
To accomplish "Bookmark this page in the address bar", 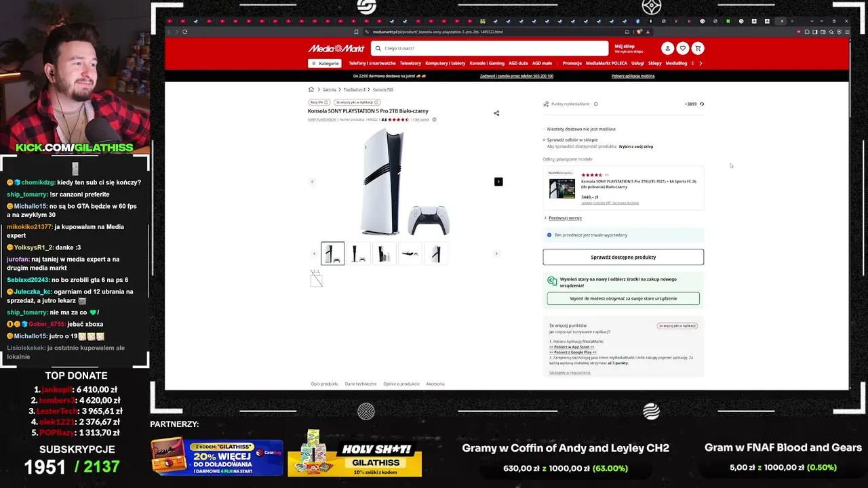I will click(x=356, y=32).
